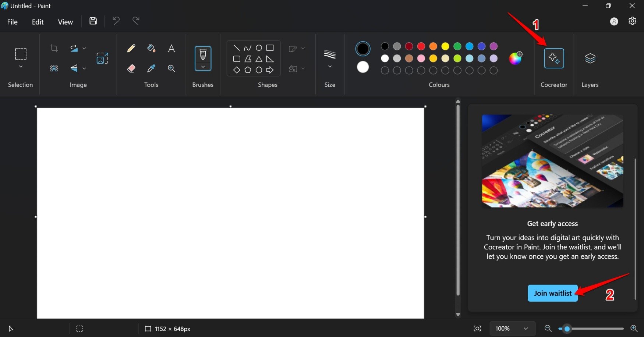Select the Rectangle shape

tap(270, 47)
